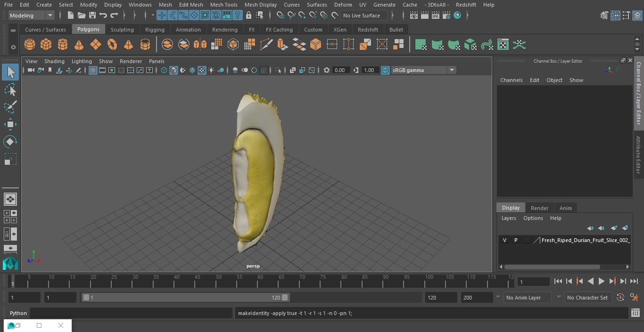Viewport: 644px width, 332px height.
Task: Go to the end of playback range
Action: pos(634,281)
